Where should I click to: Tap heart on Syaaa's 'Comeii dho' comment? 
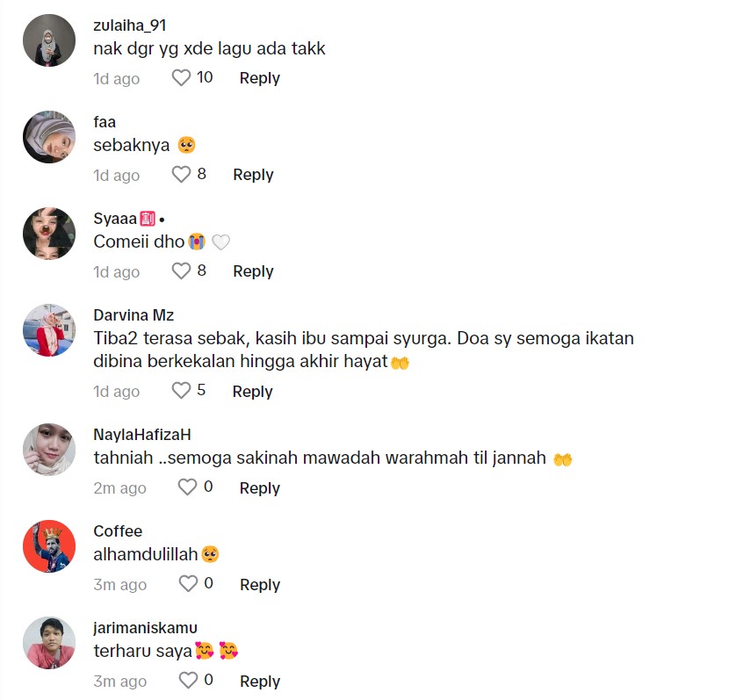(181, 271)
